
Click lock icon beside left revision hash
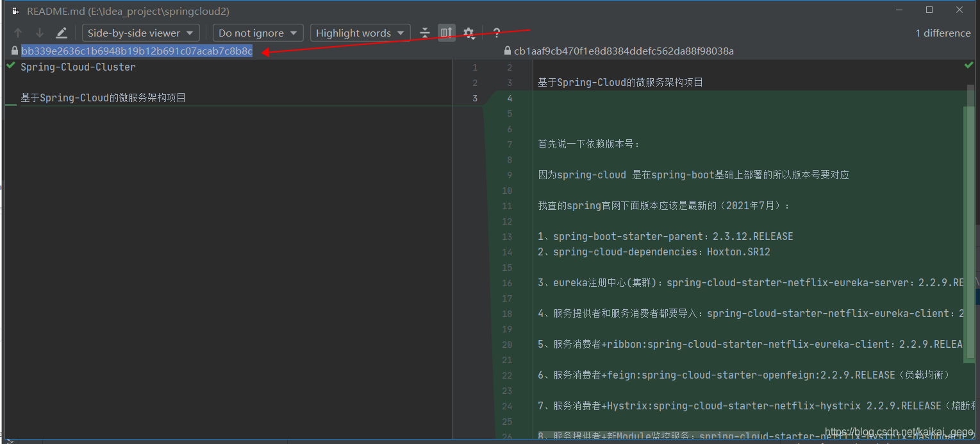pos(15,51)
